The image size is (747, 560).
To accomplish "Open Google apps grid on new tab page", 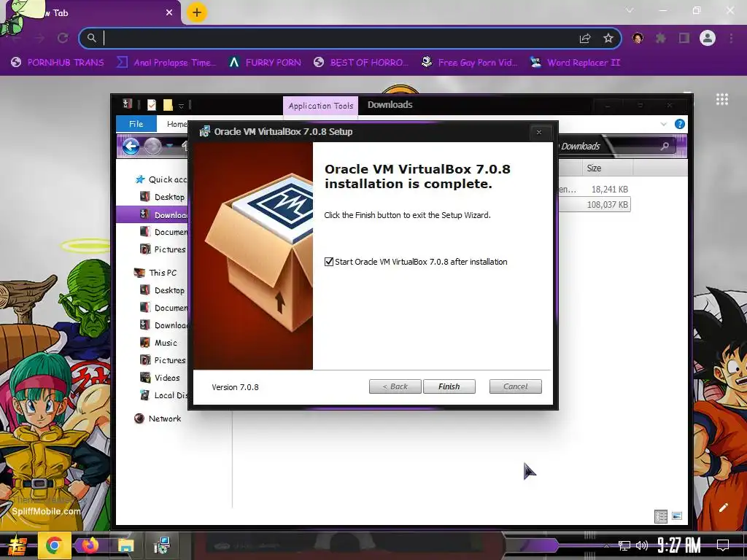I will point(721,99).
